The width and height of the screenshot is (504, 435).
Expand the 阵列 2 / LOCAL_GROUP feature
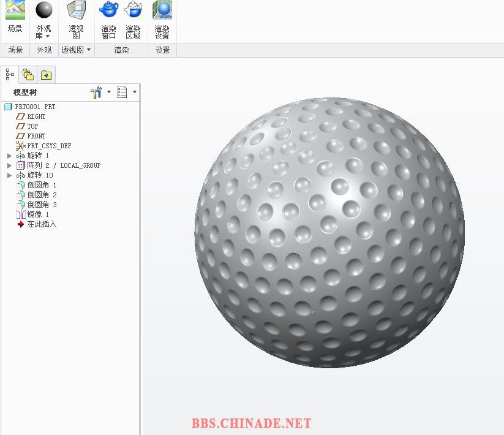[x=9, y=165]
